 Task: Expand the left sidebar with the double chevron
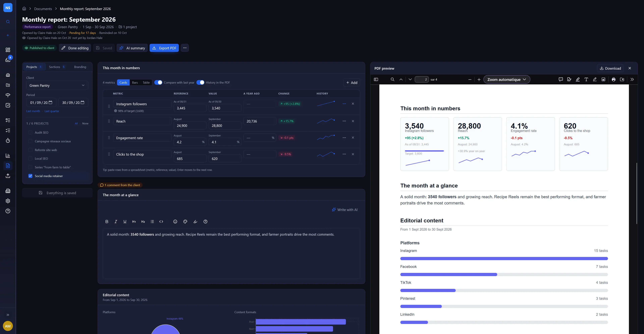click(x=8, y=315)
